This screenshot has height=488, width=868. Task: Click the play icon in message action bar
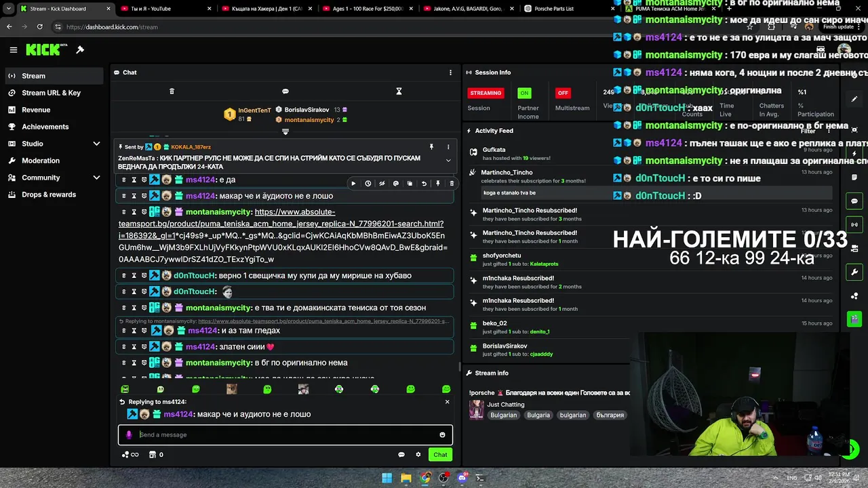pyautogui.click(x=353, y=183)
